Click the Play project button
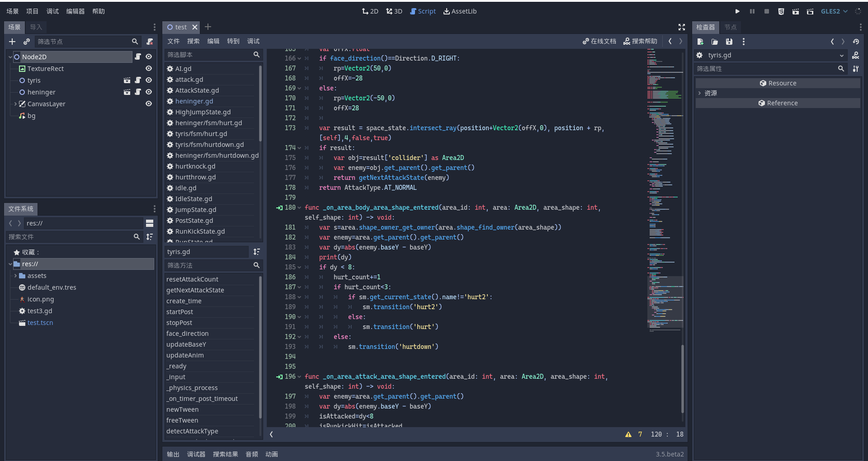 pyautogui.click(x=737, y=11)
